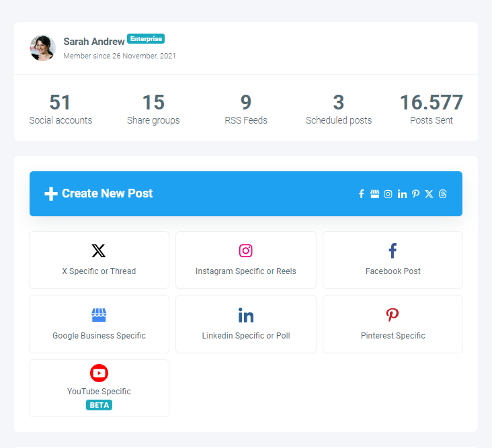Click the 3 Scheduled posts stat
This screenshot has width=492, height=448.
pos(339,109)
